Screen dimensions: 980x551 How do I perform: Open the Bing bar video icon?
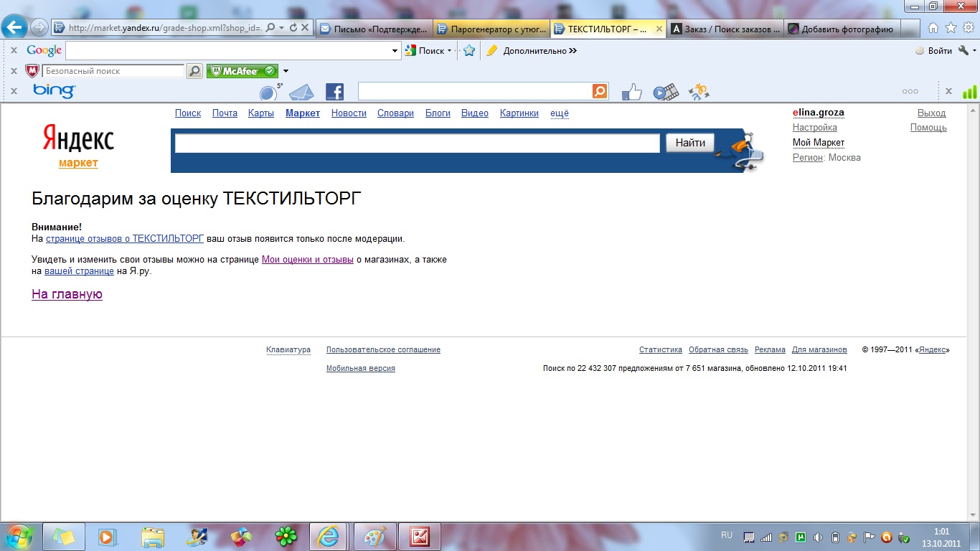pyautogui.click(x=666, y=92)
